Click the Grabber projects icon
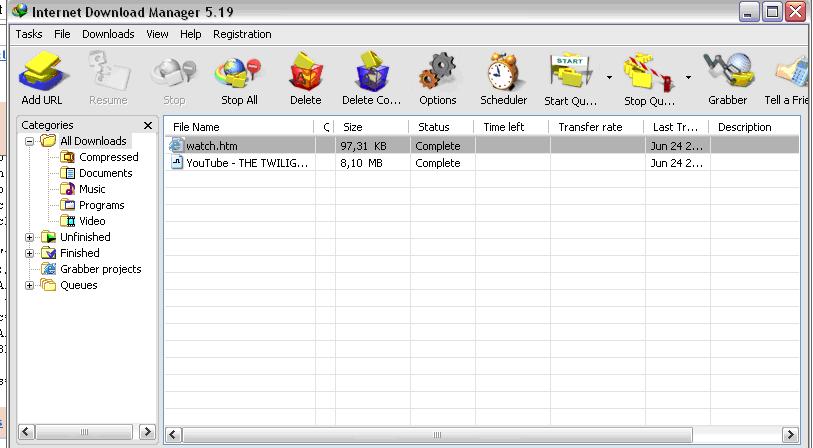The image size is (813, 448). point(48,269)
